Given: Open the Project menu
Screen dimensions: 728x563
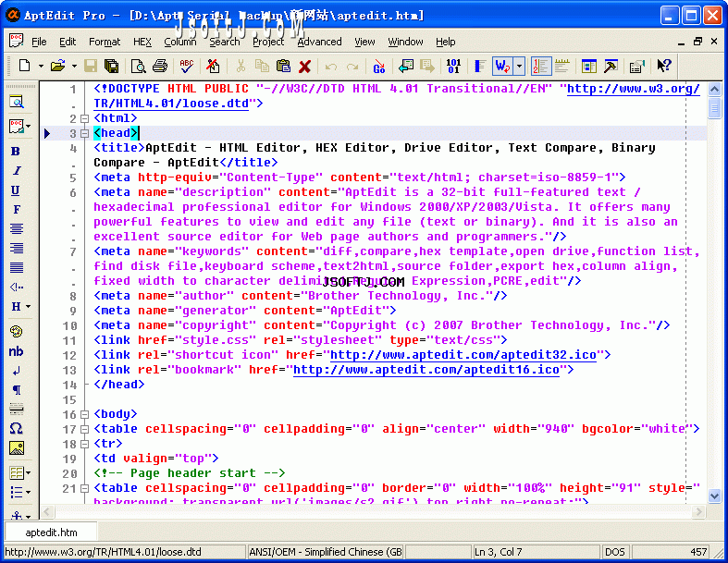Looking at the screenshot, I should click(x=268, y=42).
